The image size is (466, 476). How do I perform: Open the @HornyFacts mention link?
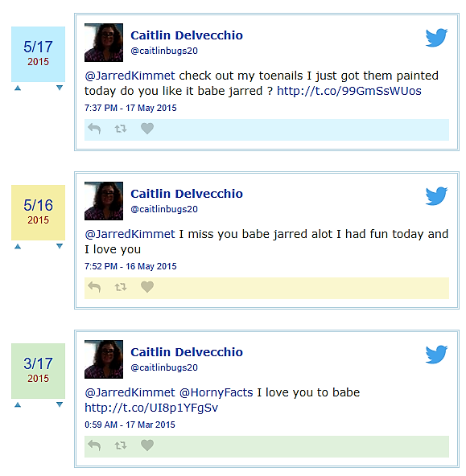[217, 392]
